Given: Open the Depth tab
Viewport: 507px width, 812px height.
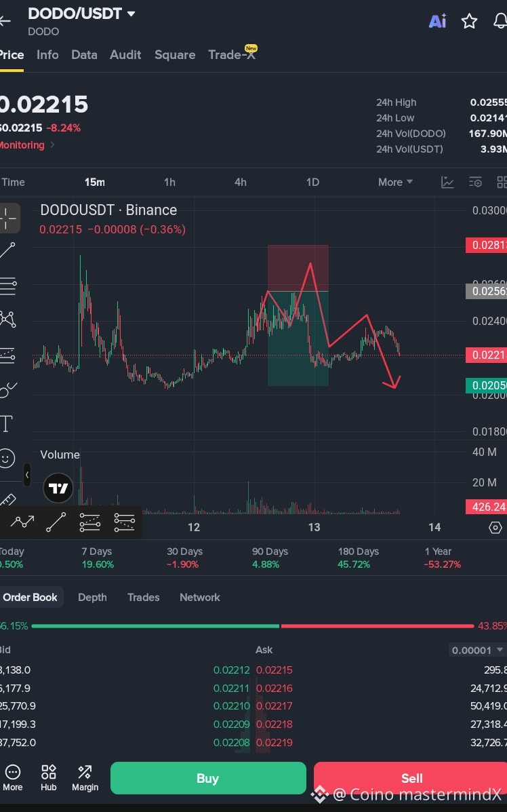Looking at the screenshot, I should (x=92, y=597).
